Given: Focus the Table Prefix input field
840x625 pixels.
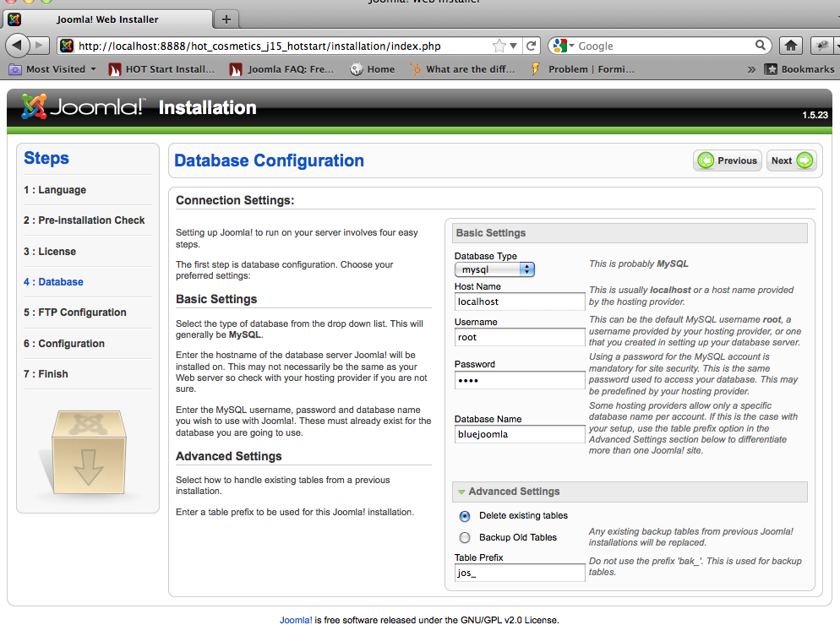Looking at the screenshot, I should pyautogui.click(x=520, y=573).
